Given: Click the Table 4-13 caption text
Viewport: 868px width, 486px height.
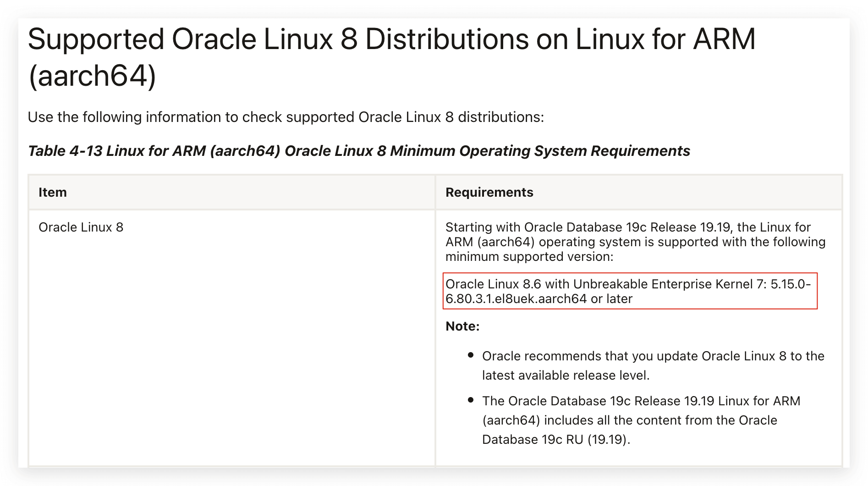Looking at the screenshot, I should coord(359,151).
